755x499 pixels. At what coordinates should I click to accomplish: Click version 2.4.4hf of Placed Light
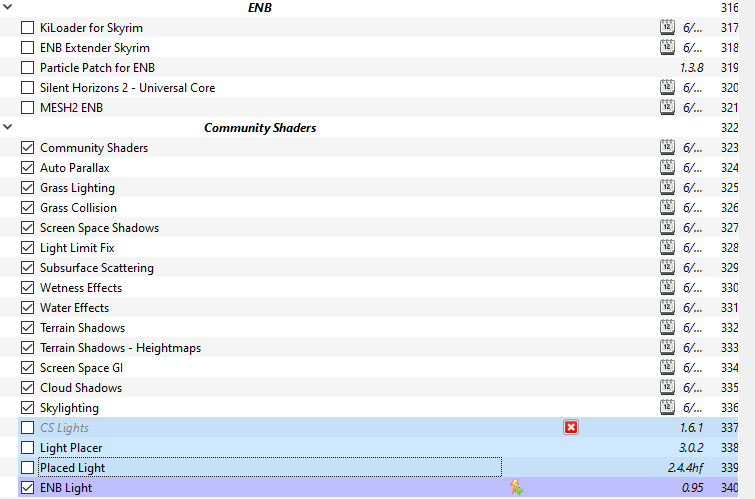[x=685, y=468]
